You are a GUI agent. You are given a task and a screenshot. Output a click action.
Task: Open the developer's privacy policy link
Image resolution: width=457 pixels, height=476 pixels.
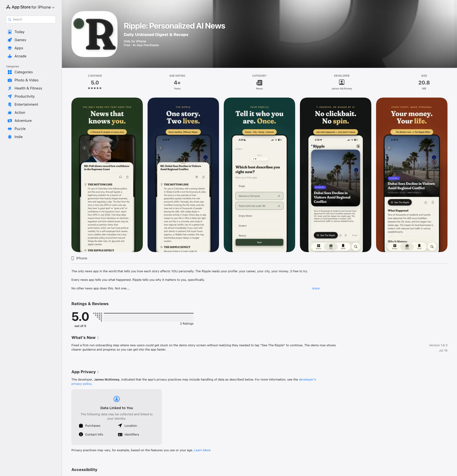tap(307, 380)
